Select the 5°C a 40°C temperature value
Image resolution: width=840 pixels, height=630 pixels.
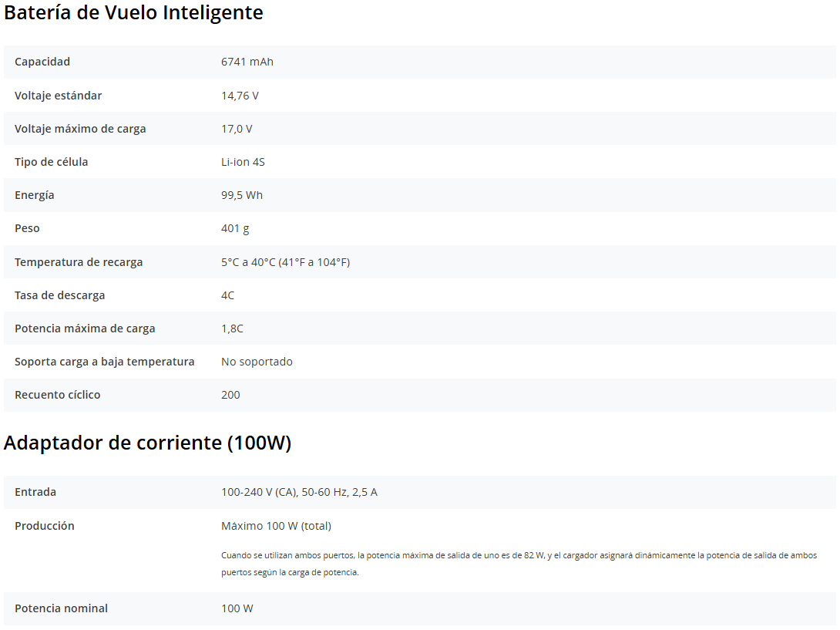[x=285, y=262]
